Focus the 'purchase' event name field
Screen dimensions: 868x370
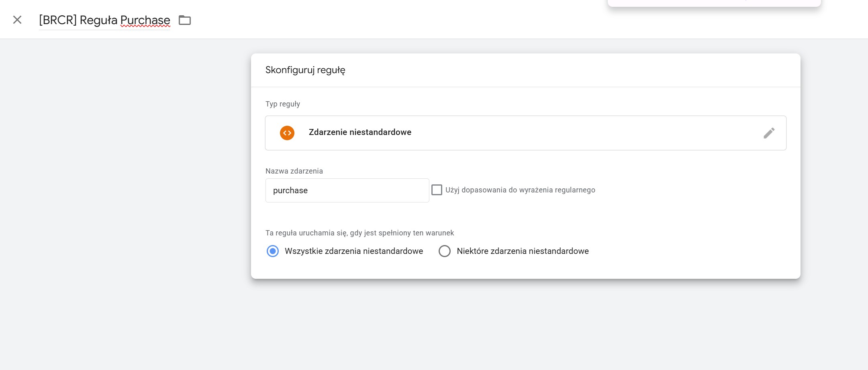[x=347, y=190]
